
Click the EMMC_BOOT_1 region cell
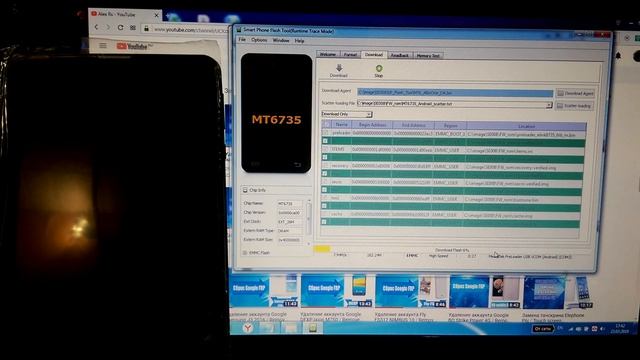coord(450,134)
